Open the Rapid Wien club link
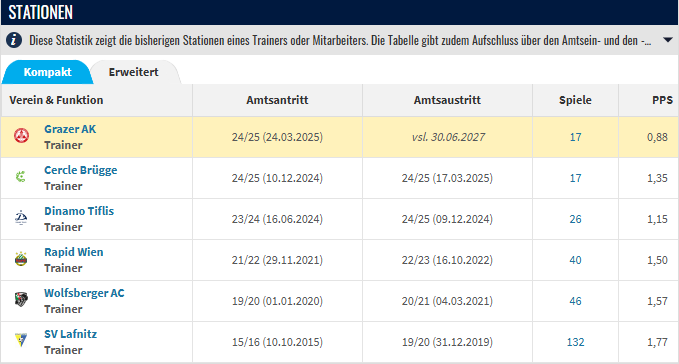679x364 pixels. (x=74, y=252)
